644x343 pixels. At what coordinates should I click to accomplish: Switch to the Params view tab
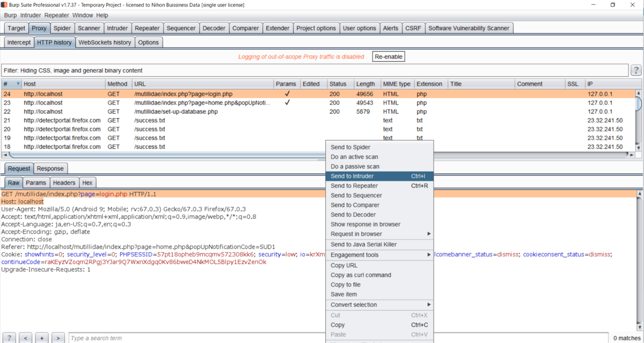[x=36, y=183]
